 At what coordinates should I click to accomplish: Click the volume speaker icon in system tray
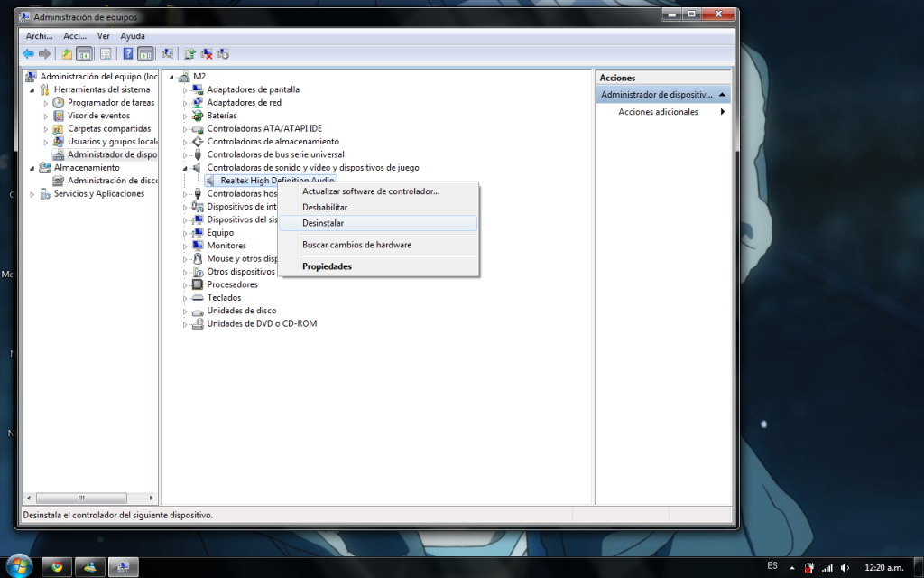[x=845, y=568]
